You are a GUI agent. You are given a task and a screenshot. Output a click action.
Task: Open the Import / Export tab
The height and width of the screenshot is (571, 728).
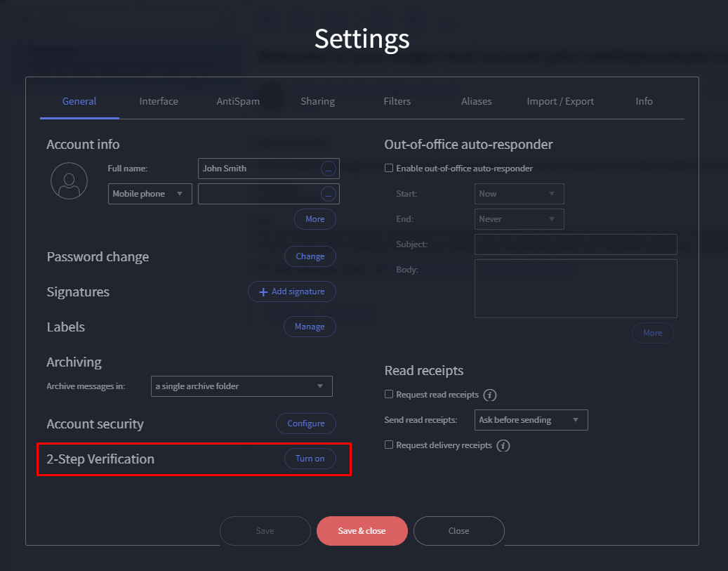pyautogui.click(x=560, y=101)
